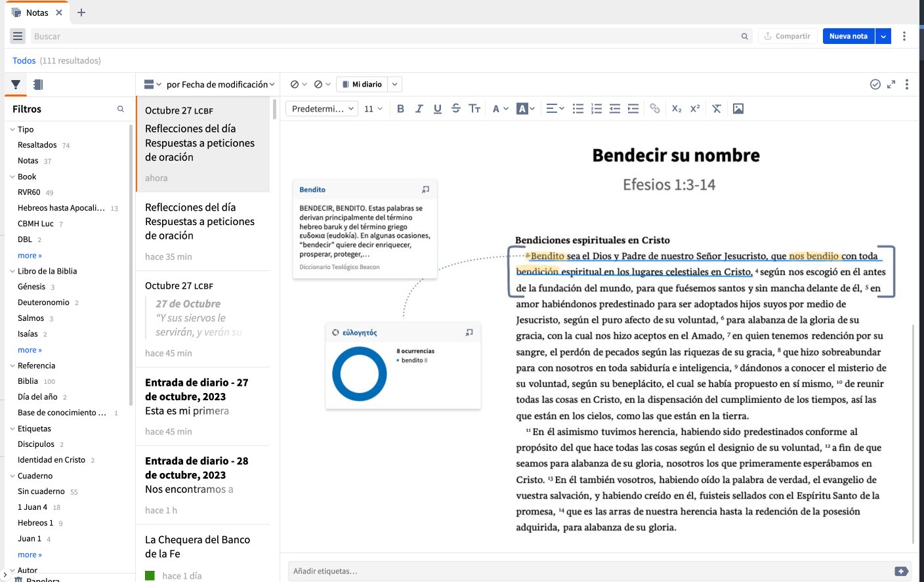924x582 pixels.
Task: Show more notebooks under Cuaderno
Action: [30, 554]
